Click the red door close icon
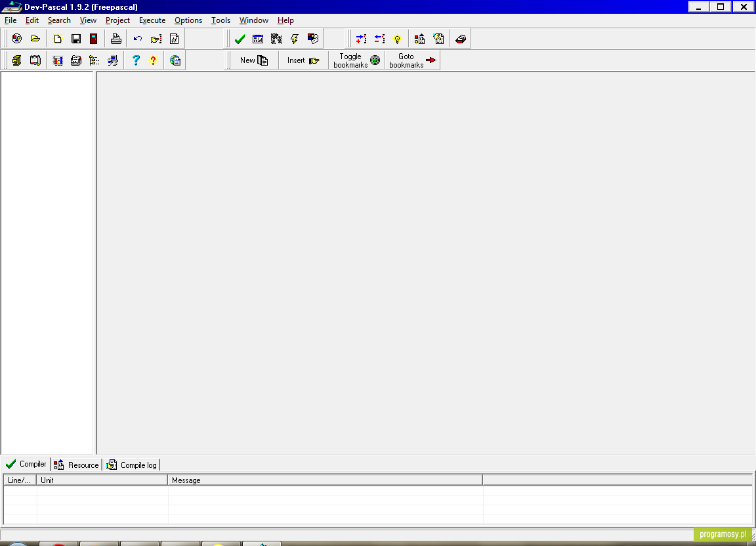The image size is (756, 546). coord(94,39)
